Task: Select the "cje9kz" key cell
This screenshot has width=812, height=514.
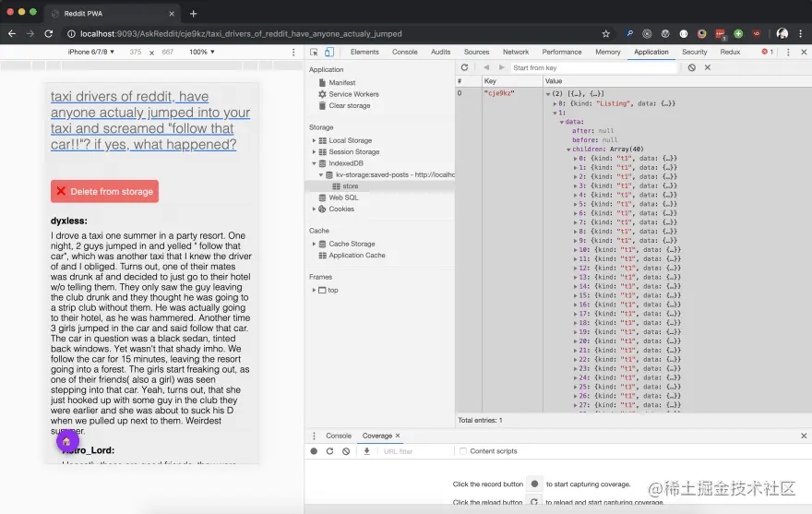Action: pos(512,93)
